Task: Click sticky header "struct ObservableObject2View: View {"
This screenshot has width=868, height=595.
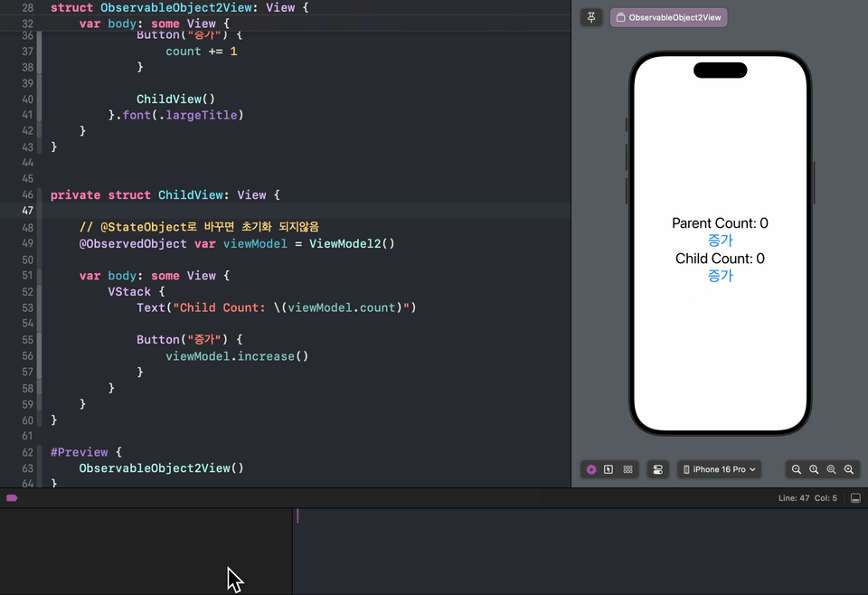Action: (179, 8)
